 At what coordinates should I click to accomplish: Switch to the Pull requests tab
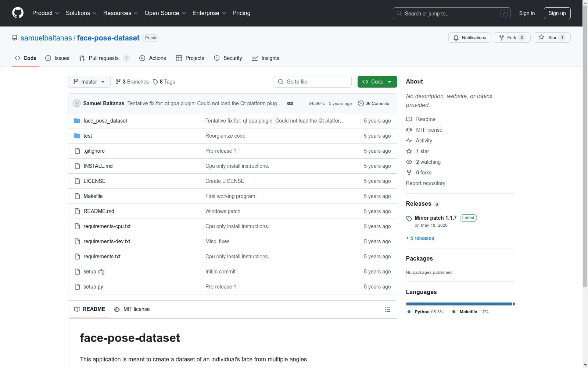point(105,58)
